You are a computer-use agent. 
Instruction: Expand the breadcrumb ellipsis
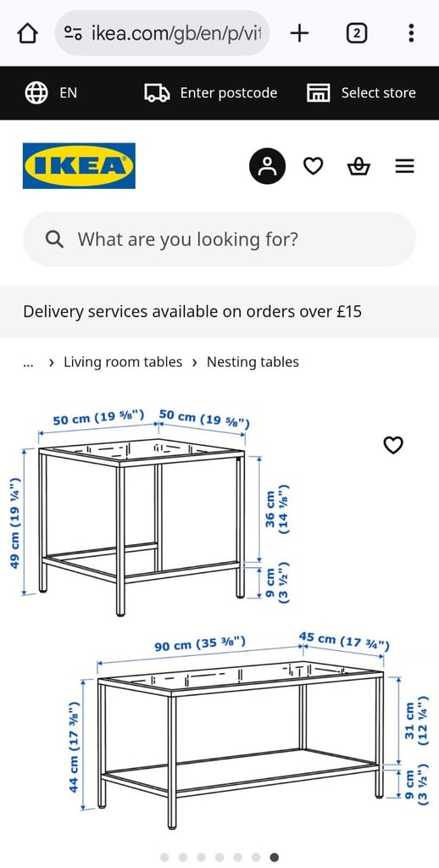pyautogui.click(x=29, y=363)
